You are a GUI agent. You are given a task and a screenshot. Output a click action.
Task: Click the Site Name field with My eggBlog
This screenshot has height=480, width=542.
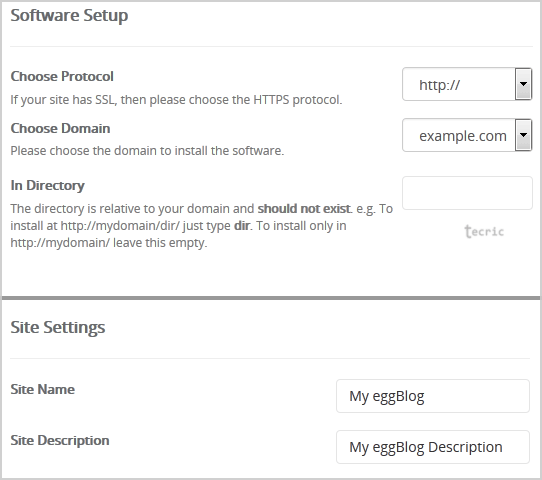coord(433,396)
